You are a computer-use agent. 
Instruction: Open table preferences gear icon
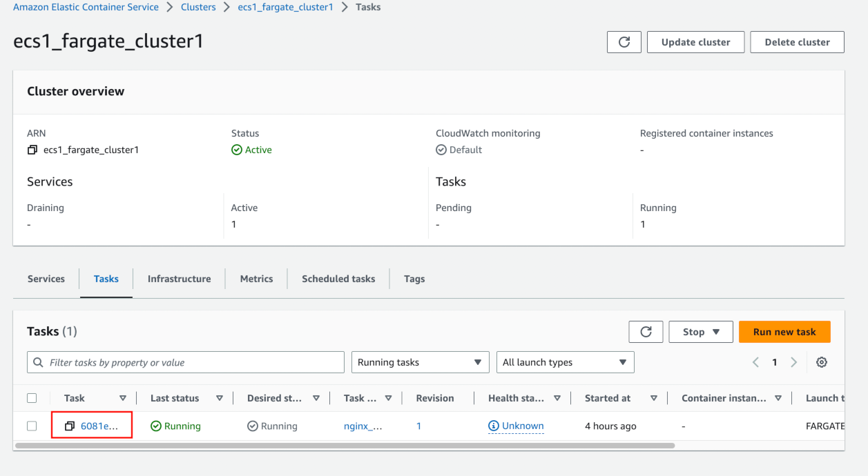pyautogui.click(x=821, y=362)
